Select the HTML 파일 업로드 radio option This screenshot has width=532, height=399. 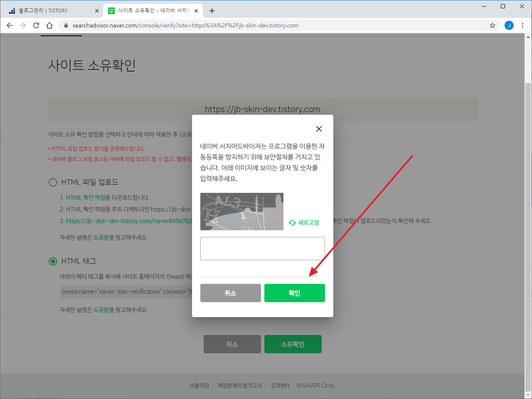[x=53, y=182]
